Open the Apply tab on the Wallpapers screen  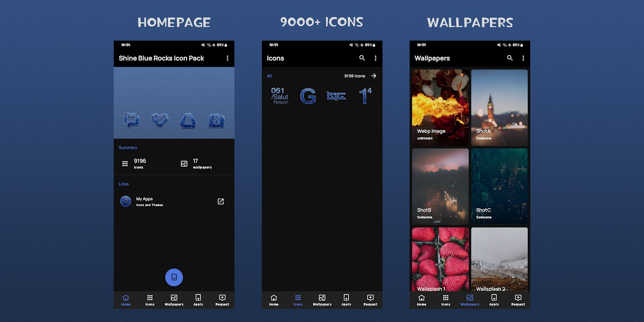pyautogui.click(x=494, y=300)
